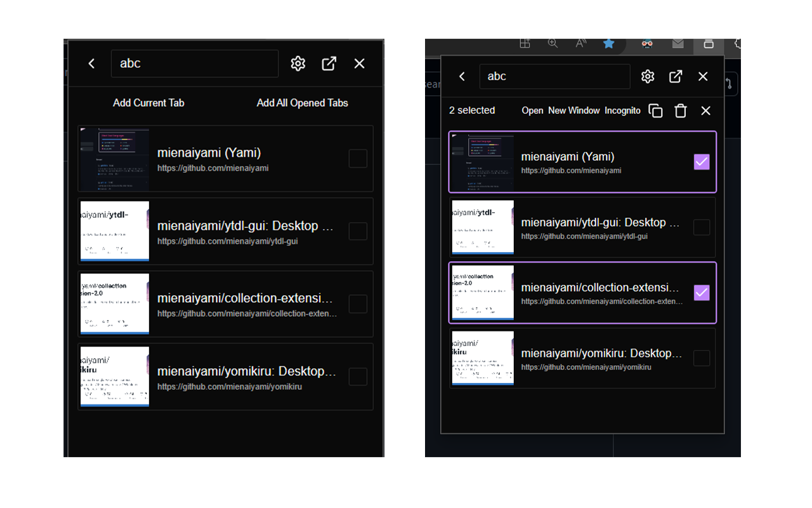Click the mail envelope icon in the browser toolbar

(x=678, y=43)
